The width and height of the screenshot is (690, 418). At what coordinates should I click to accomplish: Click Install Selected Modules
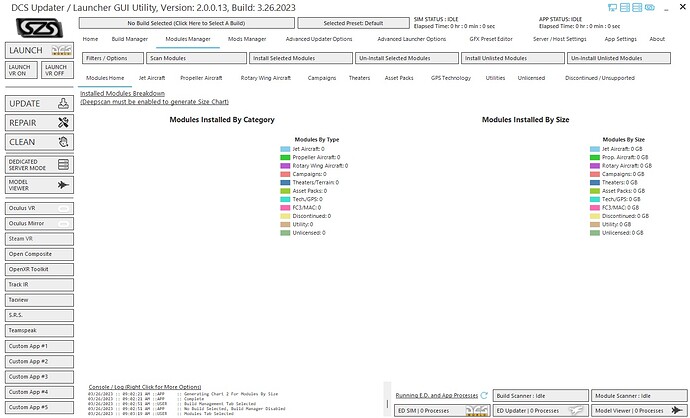click(x=301, y=58)
